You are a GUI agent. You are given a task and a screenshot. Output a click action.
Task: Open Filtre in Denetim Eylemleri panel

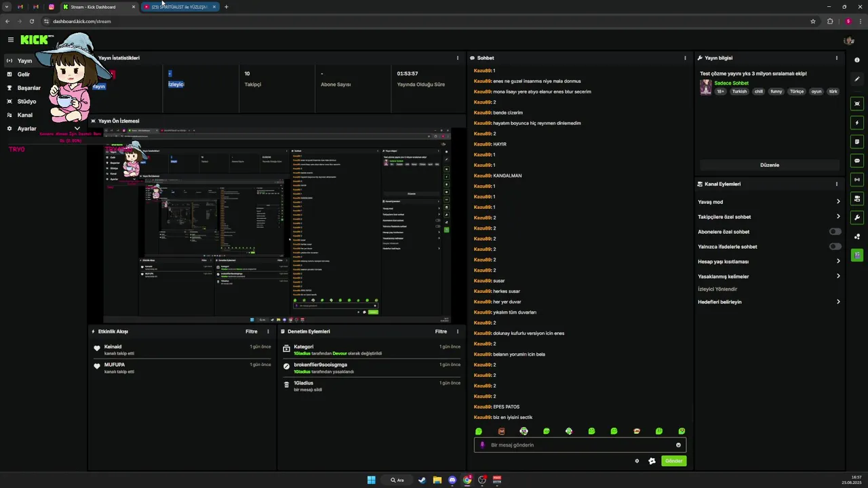pyautogui.click(x=441, y=331)
